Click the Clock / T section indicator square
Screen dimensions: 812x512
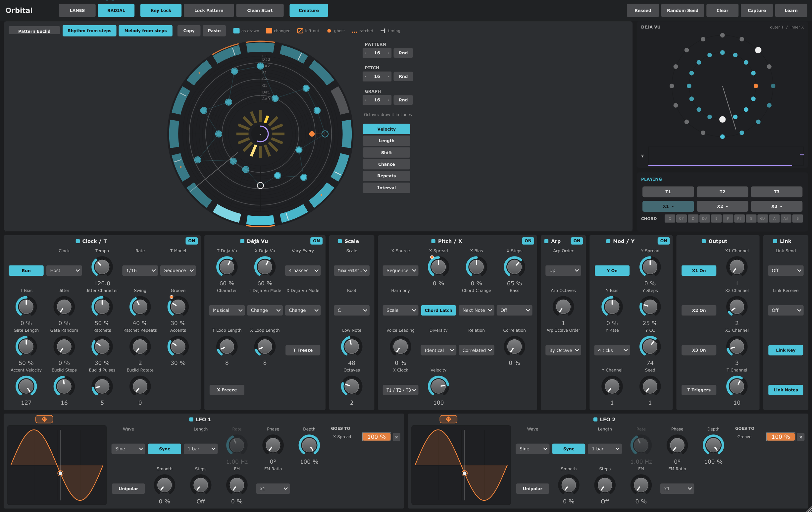(x=77, y=241)
